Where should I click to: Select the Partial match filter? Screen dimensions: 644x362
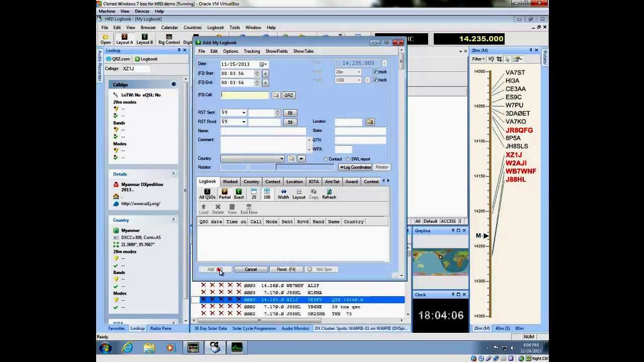pos(224,194)
